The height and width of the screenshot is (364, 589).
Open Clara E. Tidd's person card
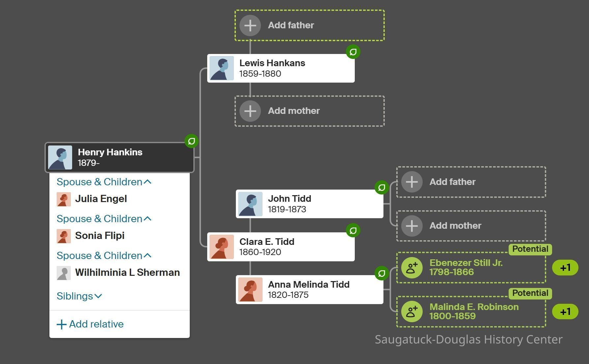281,247
